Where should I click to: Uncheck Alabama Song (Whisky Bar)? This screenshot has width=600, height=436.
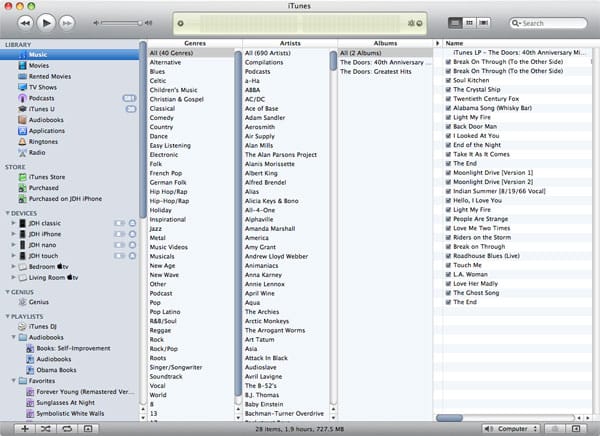(x=448, y=108)
